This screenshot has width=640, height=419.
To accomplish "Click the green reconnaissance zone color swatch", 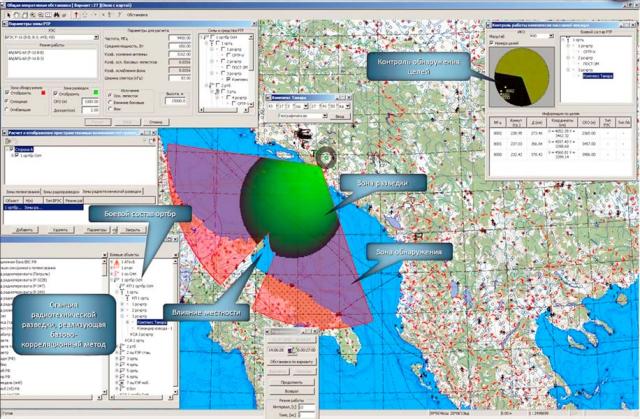I will click(96, 93).
